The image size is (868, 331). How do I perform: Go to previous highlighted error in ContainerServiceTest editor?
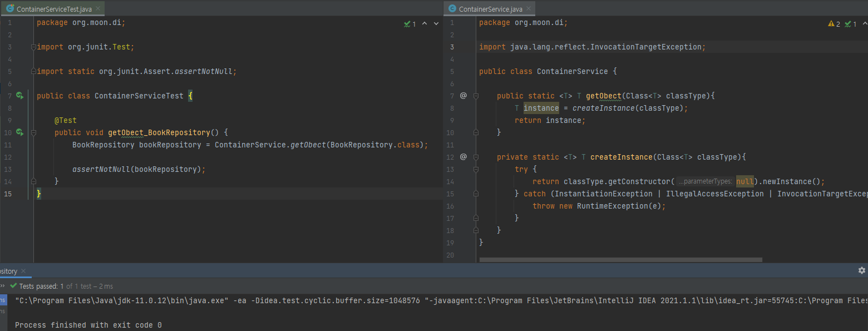(x=425, y=24)
